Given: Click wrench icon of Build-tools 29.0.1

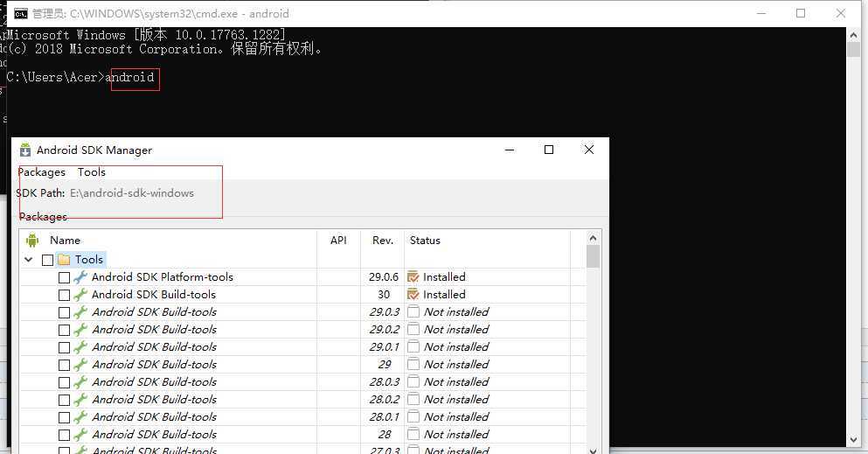Looking at the screenshot, I should (80, 347).
